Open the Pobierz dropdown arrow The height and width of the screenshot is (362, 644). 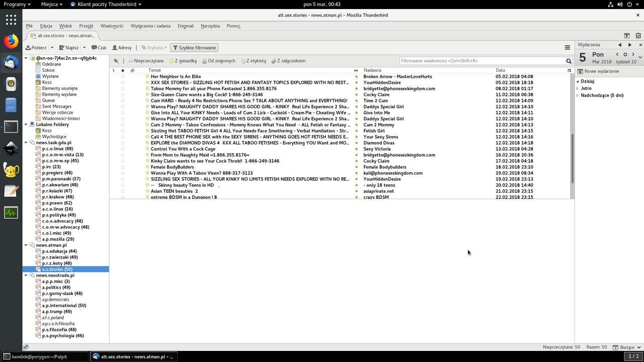(x=52, y=48)
